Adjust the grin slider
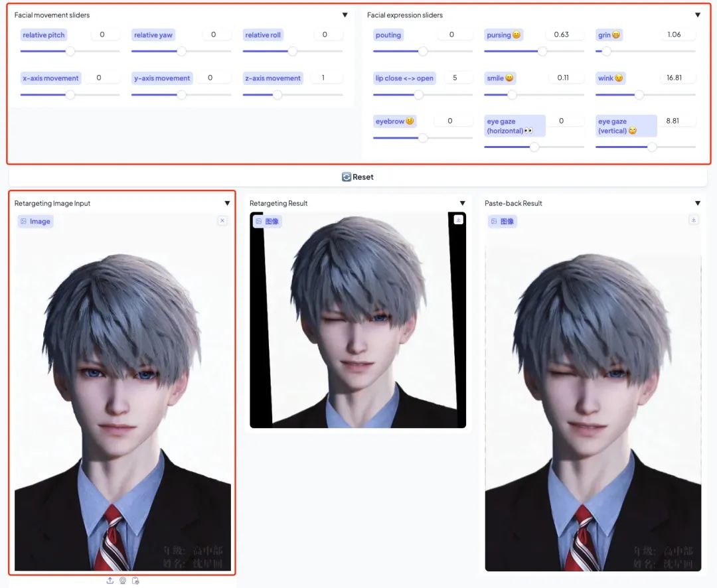 click(645, 51)
